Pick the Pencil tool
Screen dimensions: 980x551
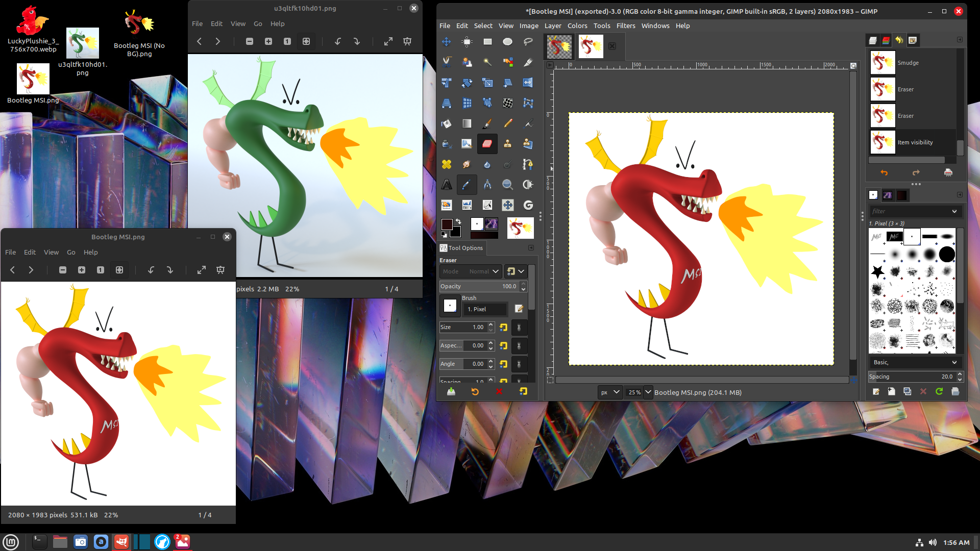(508, 123)
